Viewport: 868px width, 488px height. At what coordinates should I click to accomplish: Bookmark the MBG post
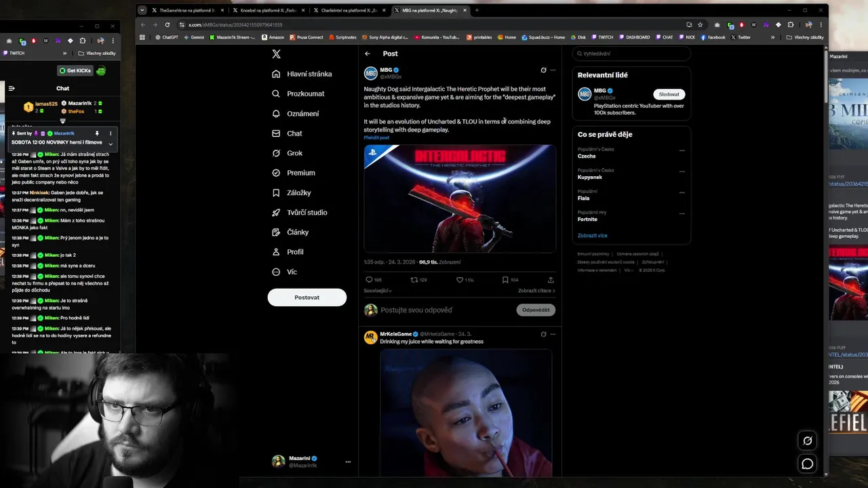click(505, 279)
